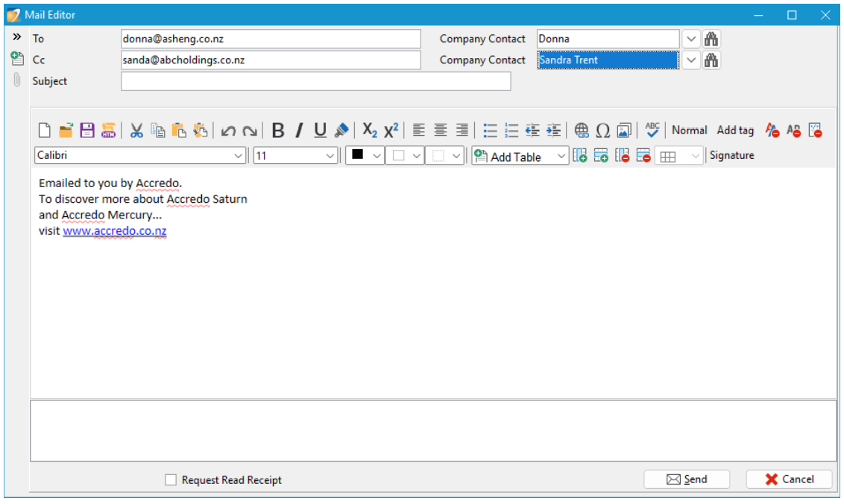Viewport: 844px width, 504px height.
Task: Decrease paragraph indent
Action: click(532, 130)
